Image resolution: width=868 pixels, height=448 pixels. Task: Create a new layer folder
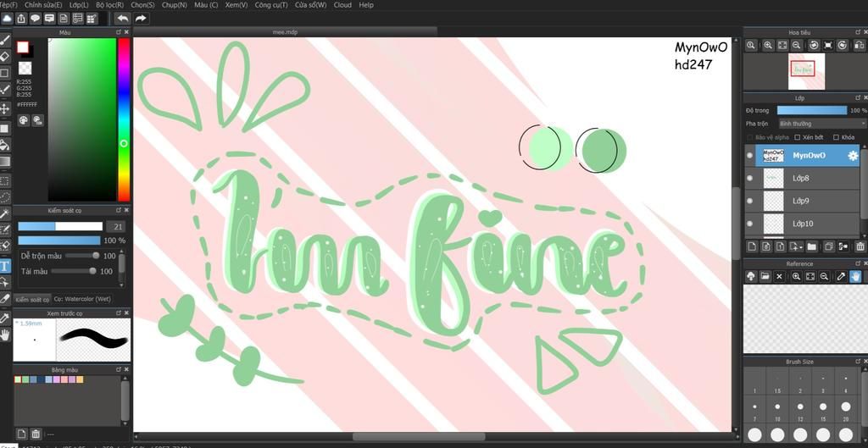coord(811,246)
